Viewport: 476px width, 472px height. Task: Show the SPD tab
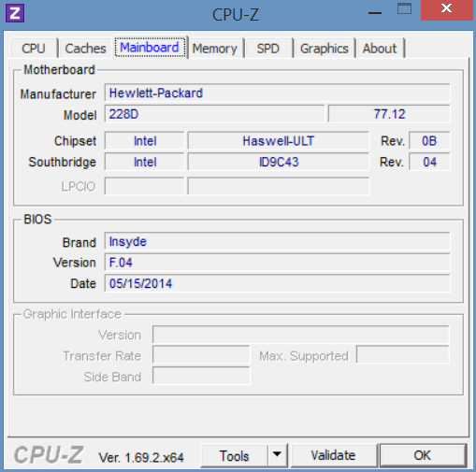tap(268, 49)
